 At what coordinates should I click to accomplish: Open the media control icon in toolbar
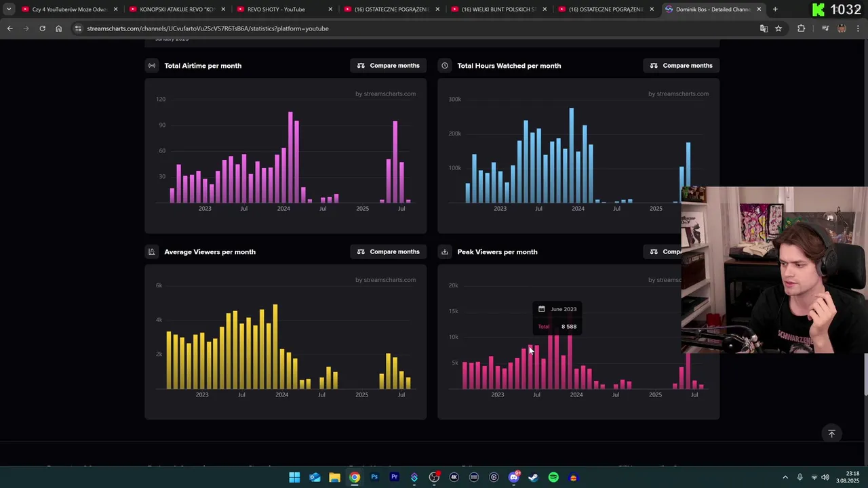tap(825, 28)
